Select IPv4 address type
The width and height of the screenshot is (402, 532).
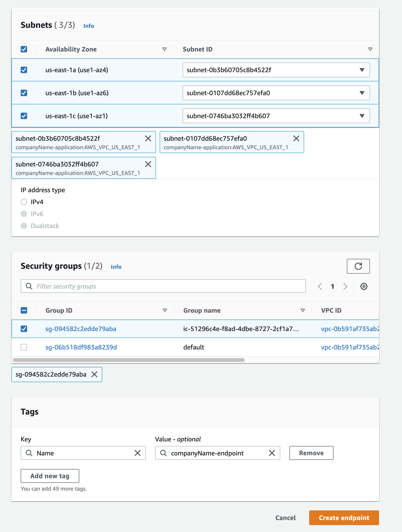pos(24,202)
